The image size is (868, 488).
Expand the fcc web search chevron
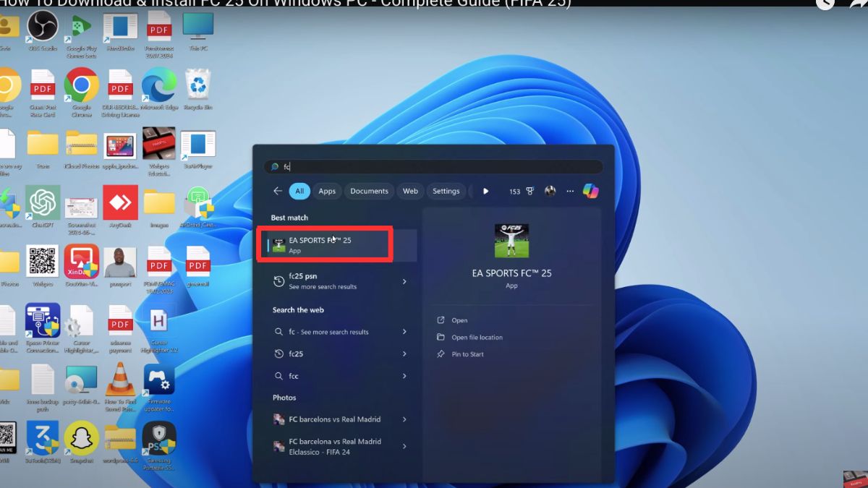[404, 376]
